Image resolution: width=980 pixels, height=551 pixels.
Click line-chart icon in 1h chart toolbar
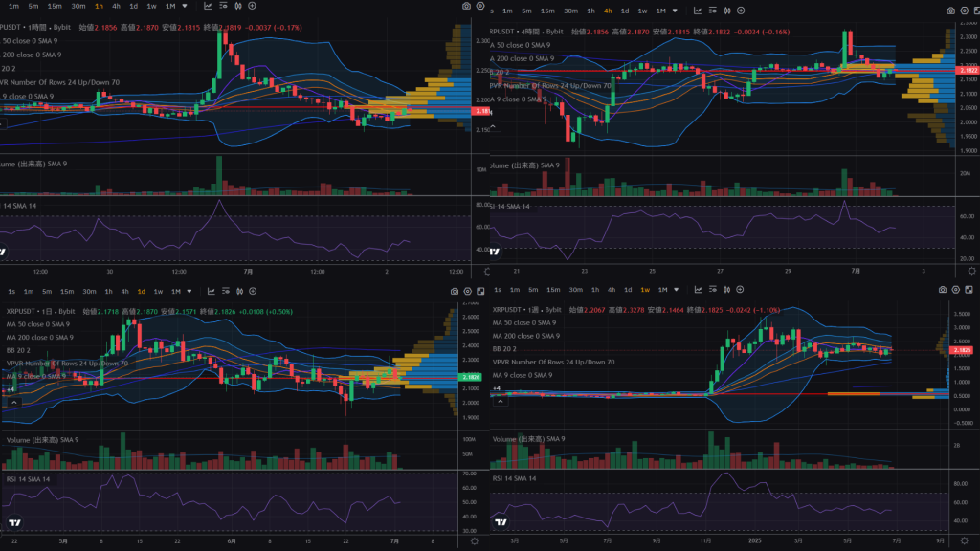208,6
